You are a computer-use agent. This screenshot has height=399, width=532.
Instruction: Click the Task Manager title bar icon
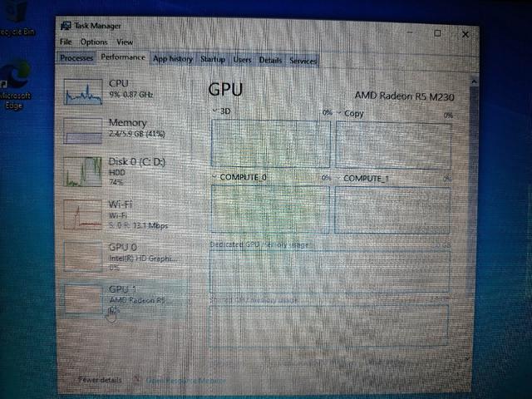(66, 26)
